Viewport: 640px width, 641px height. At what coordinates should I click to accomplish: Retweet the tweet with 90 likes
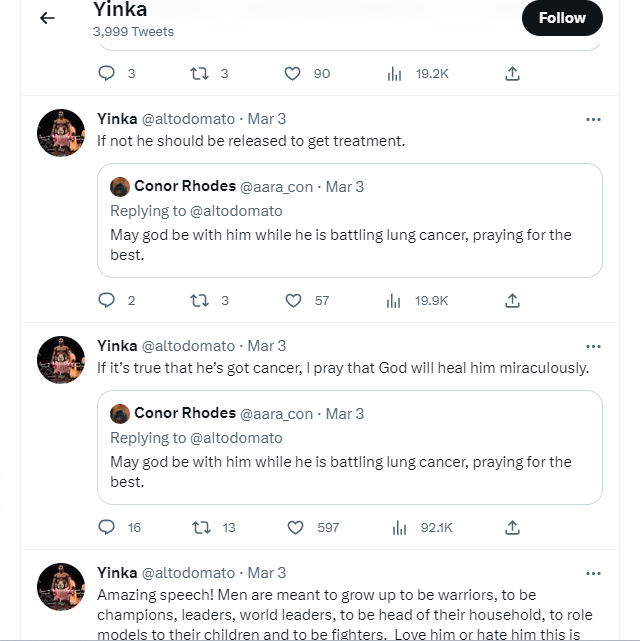[200, 73]
